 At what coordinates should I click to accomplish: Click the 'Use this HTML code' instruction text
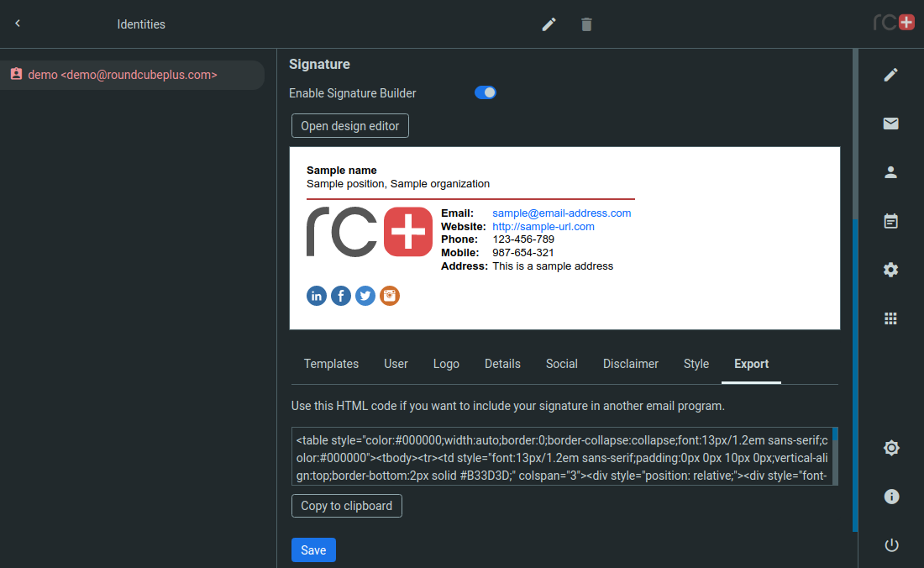(508, 406)
